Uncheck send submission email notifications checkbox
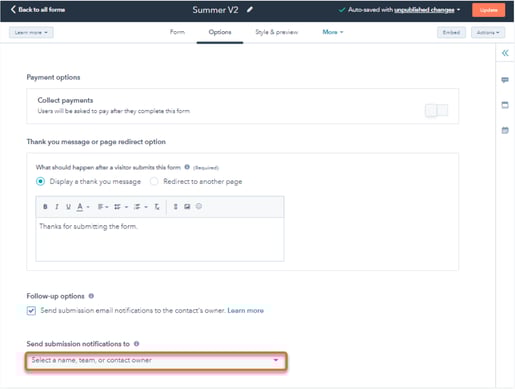This screenshot has width=515, height=389. tap(31, 311)
